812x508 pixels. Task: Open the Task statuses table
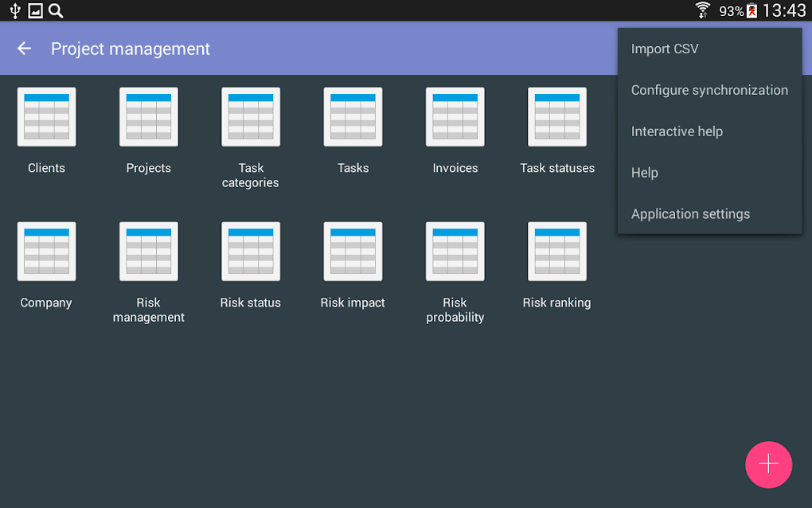click(557, 117)
